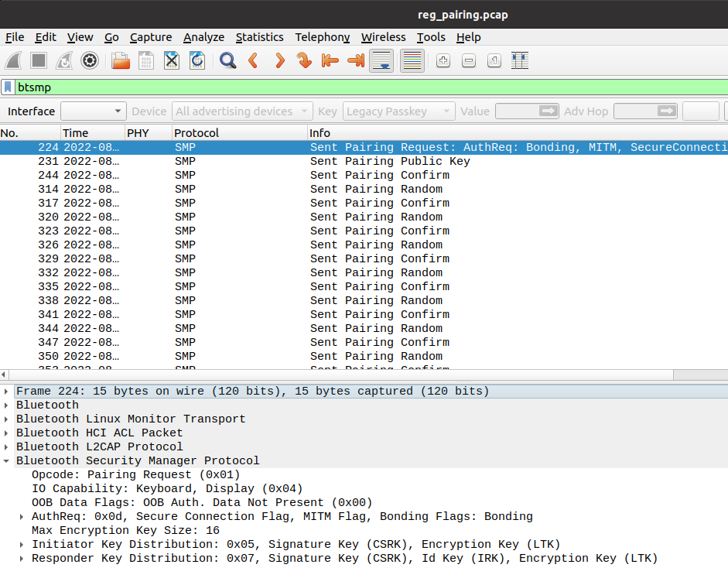Screen dimensions: 728x585
Task: Sort by the Protocol column header
Action: point(197,133)
